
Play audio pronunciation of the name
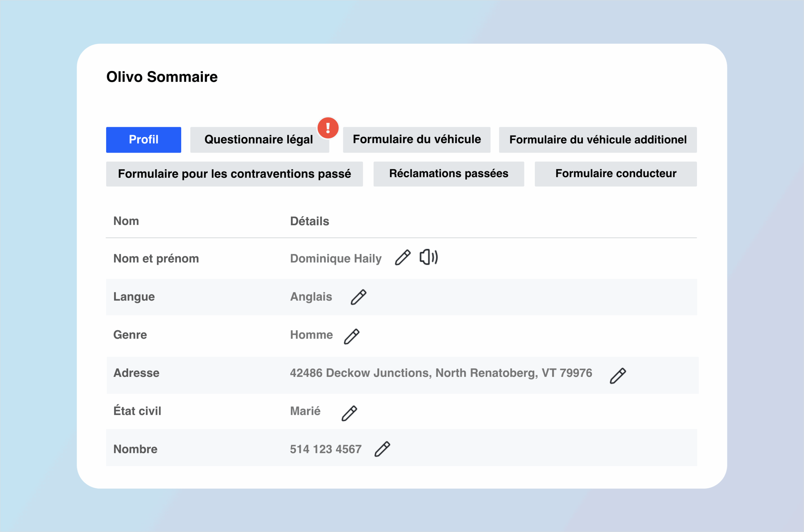428,258
